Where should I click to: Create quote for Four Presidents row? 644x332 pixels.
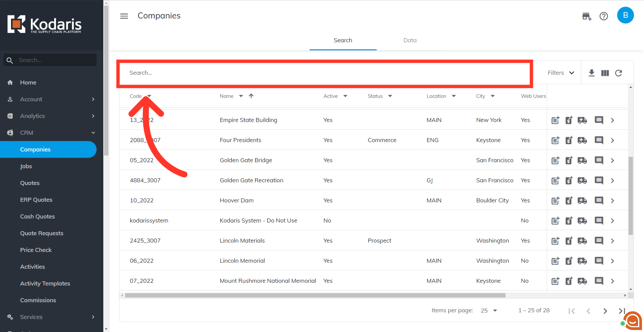tap(569, 140)
